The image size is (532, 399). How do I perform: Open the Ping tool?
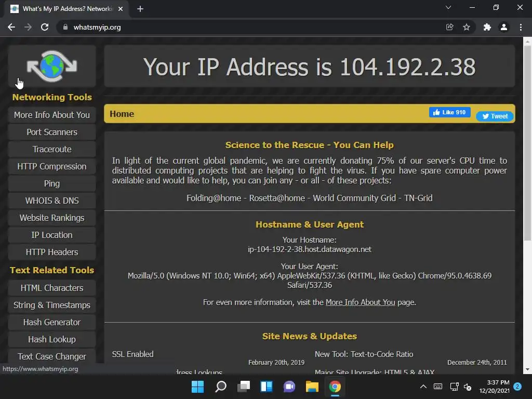tap(52, 183)
